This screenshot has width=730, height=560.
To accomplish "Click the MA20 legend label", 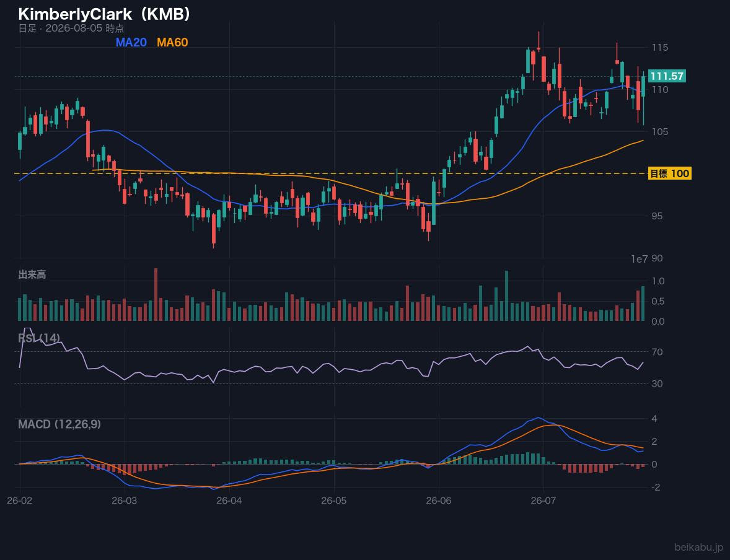I will (131, 42).
